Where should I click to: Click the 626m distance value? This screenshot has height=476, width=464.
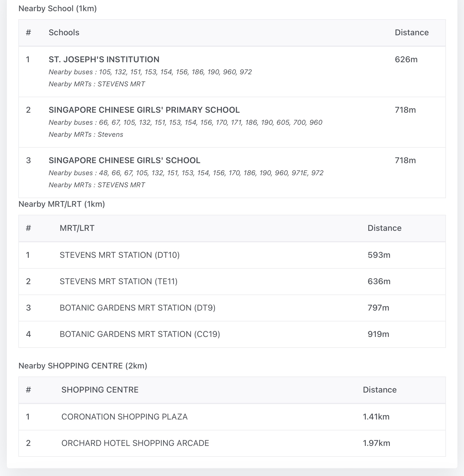[406, 59]
